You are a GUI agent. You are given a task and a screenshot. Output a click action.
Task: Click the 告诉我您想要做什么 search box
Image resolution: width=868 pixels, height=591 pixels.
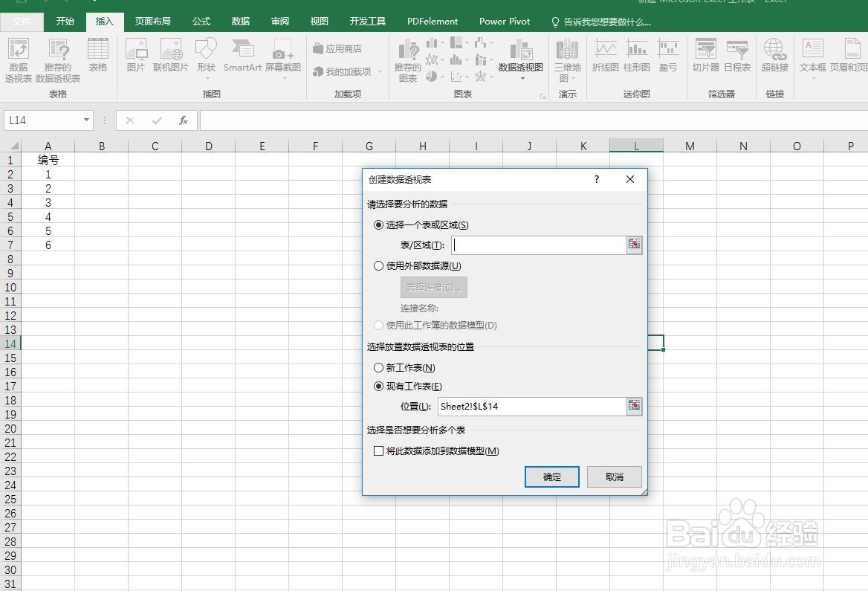[x=601, y=22]
